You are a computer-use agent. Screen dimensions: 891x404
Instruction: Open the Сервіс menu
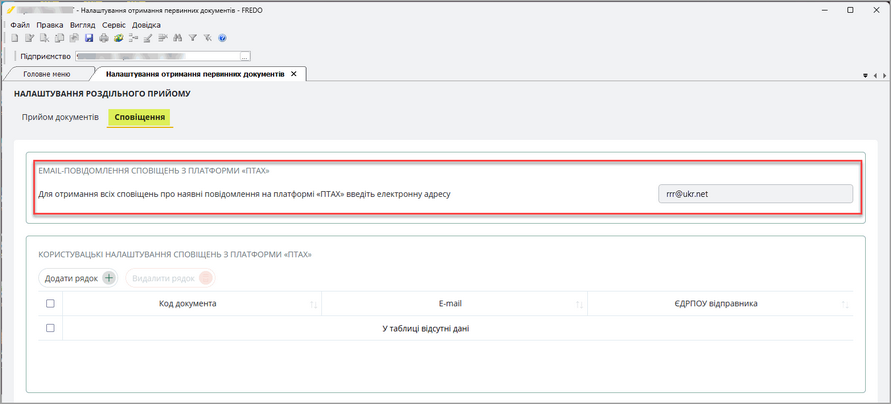(x=114, y=25)
